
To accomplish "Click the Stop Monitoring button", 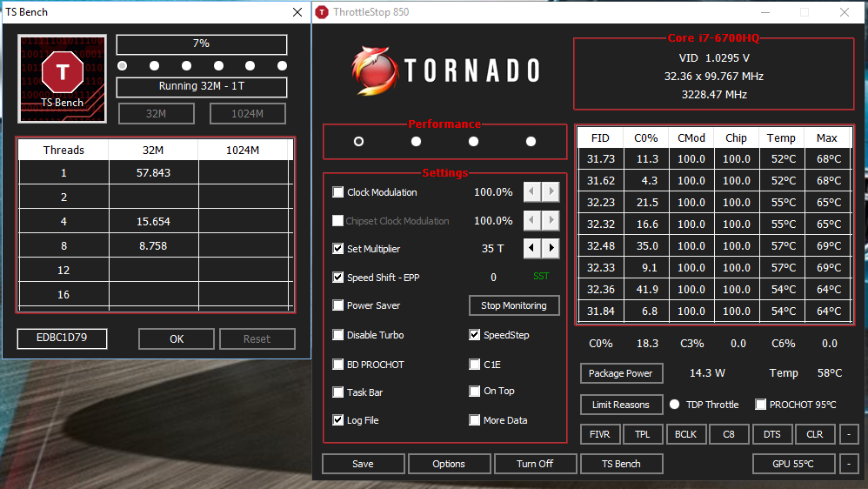I will point(514,305).
